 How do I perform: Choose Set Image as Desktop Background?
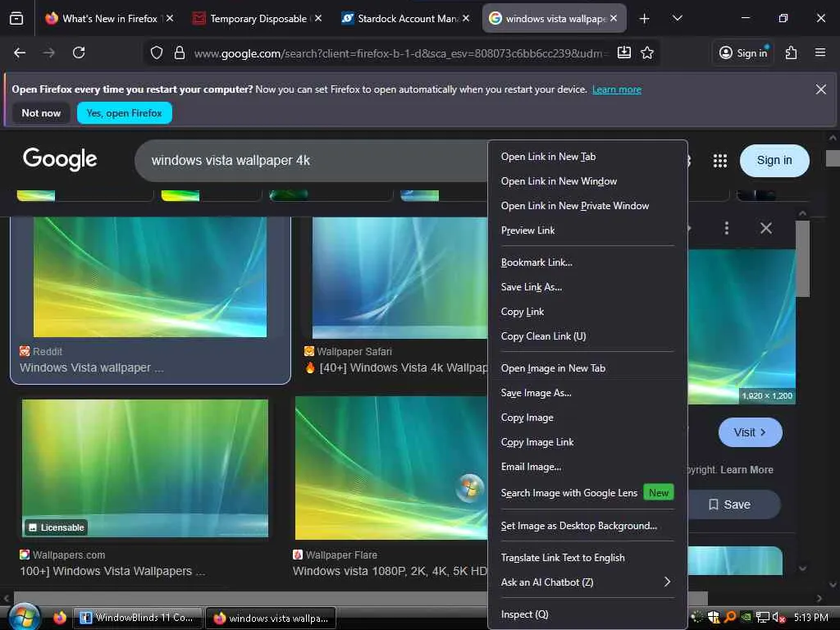click(587, 526)
